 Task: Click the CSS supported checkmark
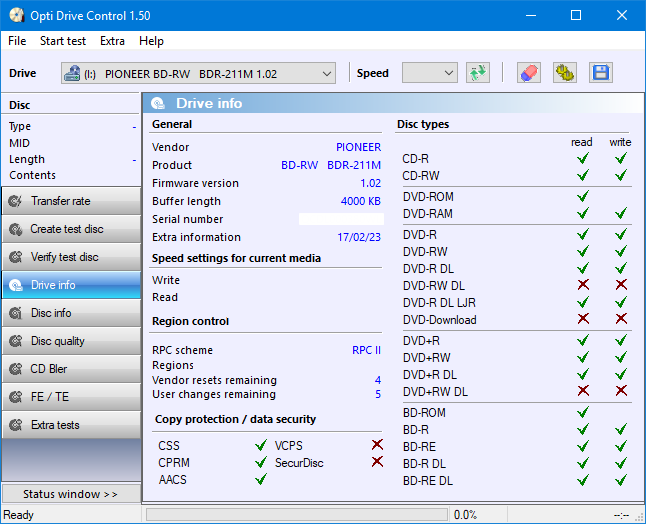point(261,445)
